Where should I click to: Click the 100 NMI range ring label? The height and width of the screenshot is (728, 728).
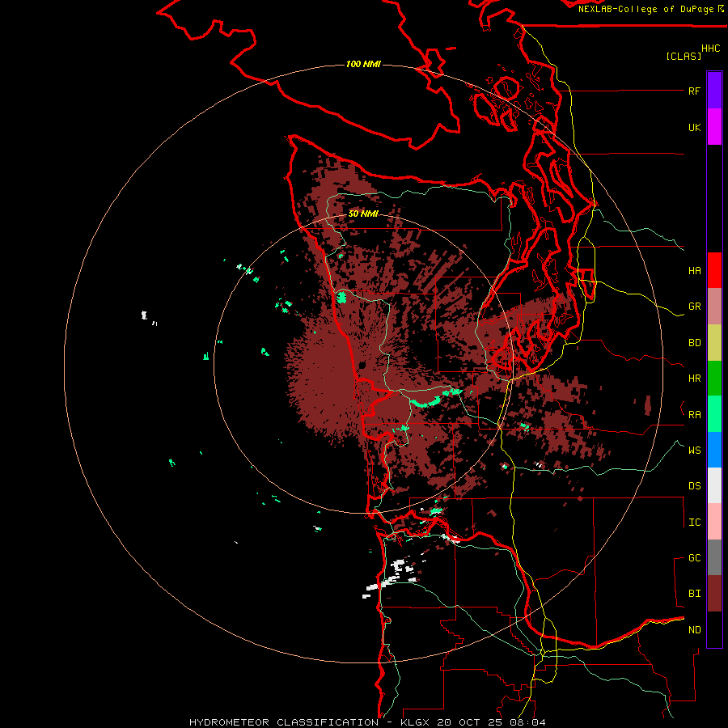[x=363, y=64]
